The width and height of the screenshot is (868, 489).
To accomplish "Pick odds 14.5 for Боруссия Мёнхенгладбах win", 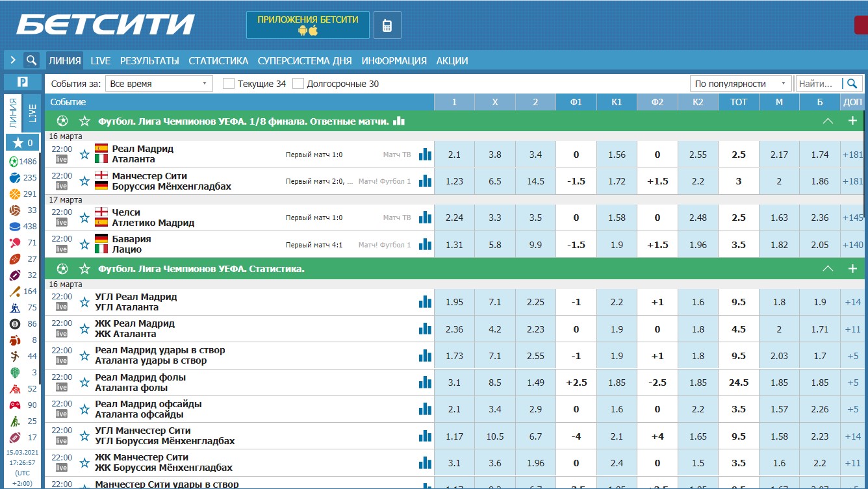I will (536, 181).
